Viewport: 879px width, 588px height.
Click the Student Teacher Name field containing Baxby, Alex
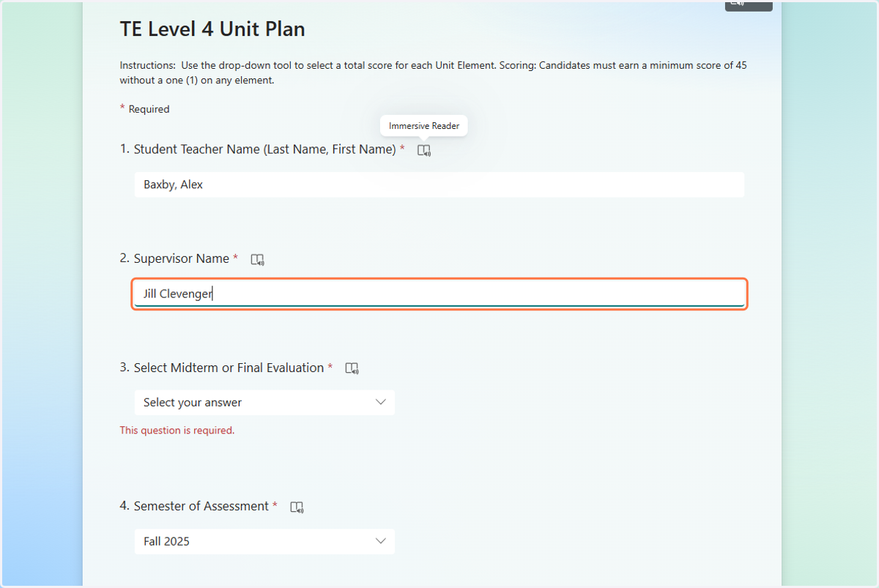coord(439,185)
